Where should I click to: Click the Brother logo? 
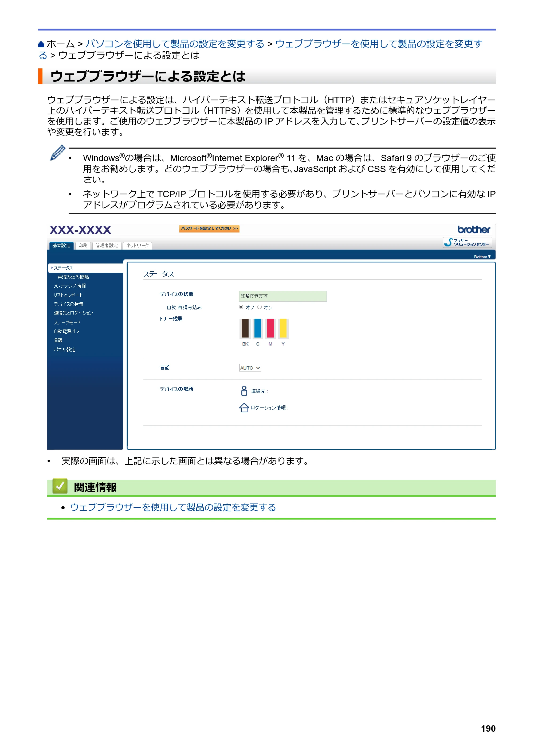click(473, 230)
